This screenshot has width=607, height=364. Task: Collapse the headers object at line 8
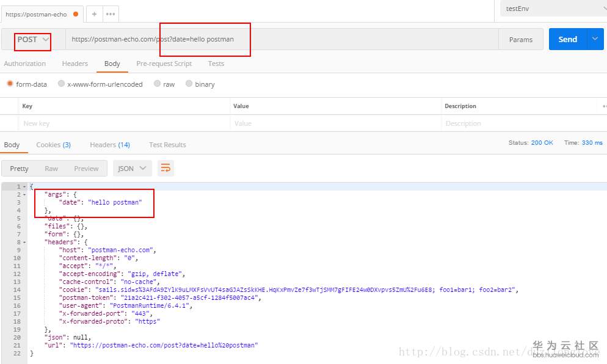coord(24,242)
